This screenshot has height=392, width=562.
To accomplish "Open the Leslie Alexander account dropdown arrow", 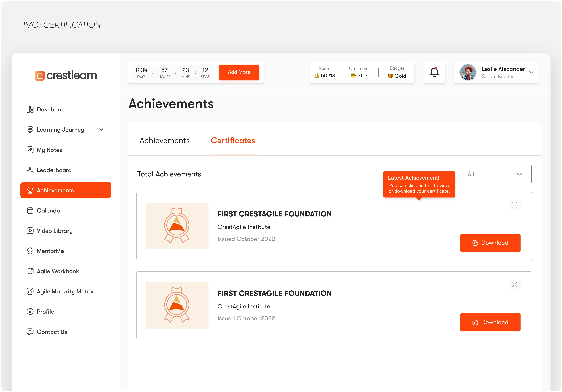I will pos(531,72).
